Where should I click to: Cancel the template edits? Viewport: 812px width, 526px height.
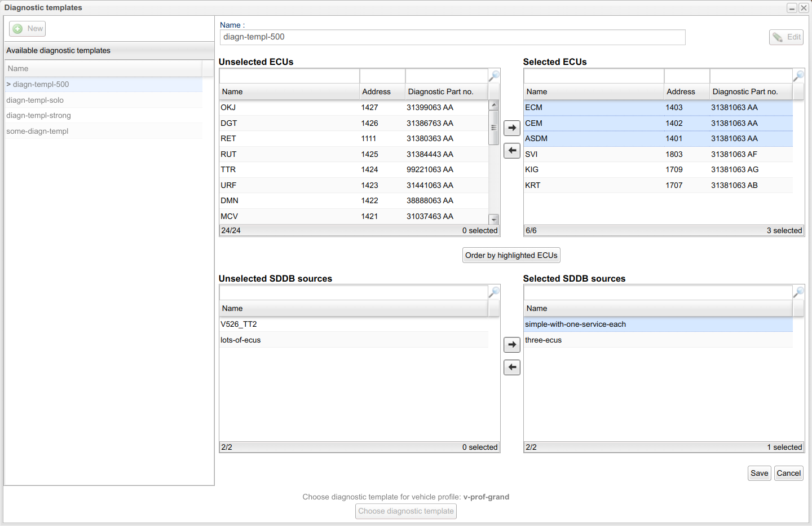tap(788, 474)
